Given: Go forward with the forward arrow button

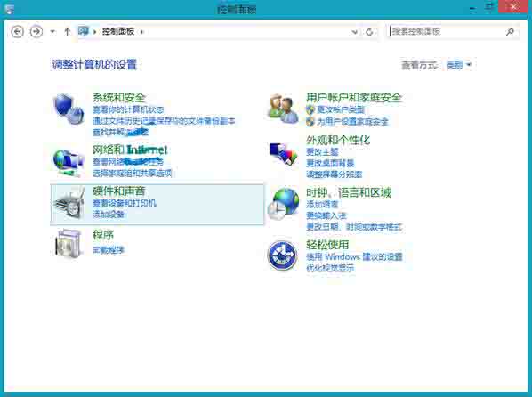Looking at the screenshot, I should point(36,32).
